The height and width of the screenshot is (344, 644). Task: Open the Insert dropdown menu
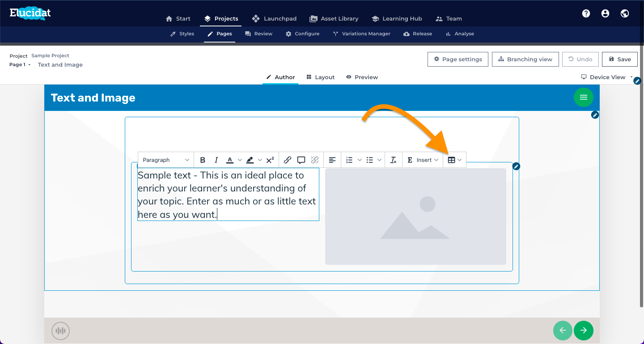click(423, 160)
